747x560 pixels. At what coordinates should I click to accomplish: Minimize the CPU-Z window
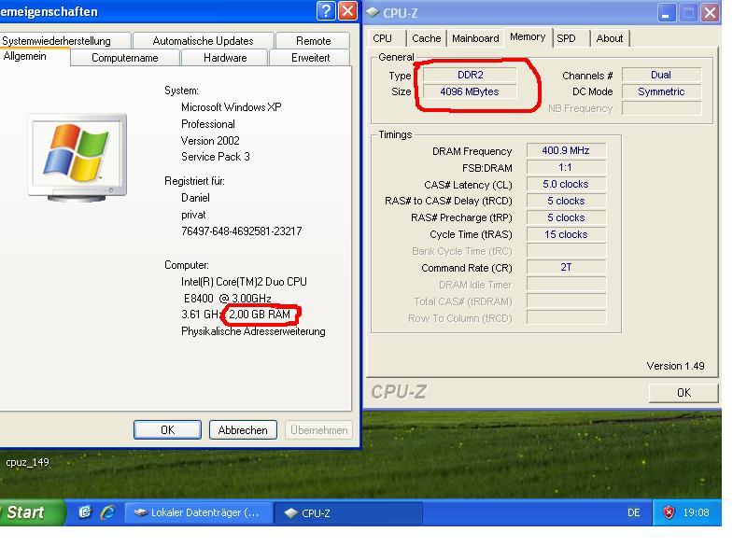667,13
